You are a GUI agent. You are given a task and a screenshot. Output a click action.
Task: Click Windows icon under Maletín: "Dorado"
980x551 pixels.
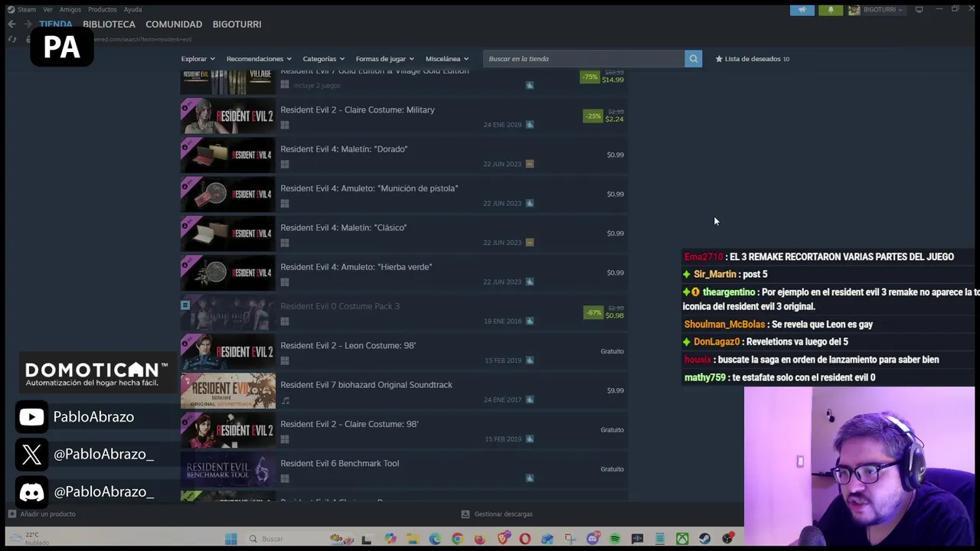pyautogui.click(x=285, y=164)
